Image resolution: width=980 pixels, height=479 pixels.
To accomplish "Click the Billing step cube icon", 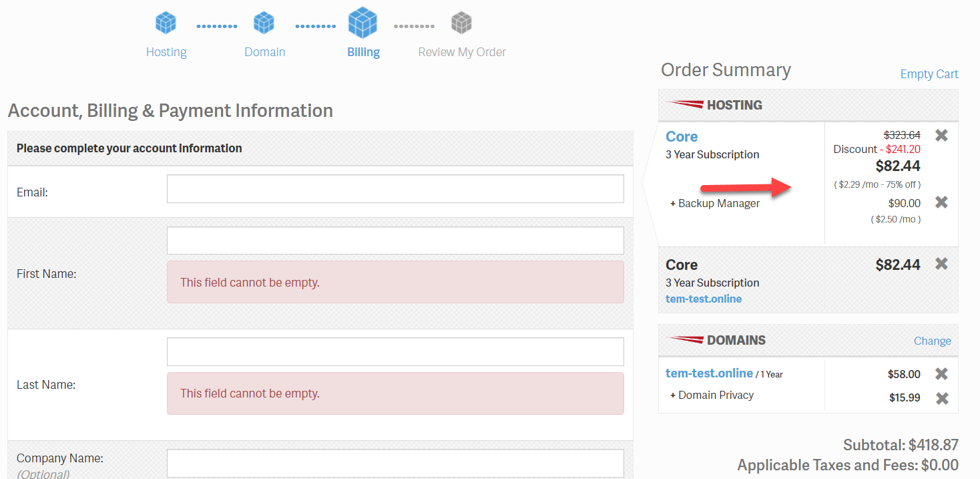I will pos(363,22).
